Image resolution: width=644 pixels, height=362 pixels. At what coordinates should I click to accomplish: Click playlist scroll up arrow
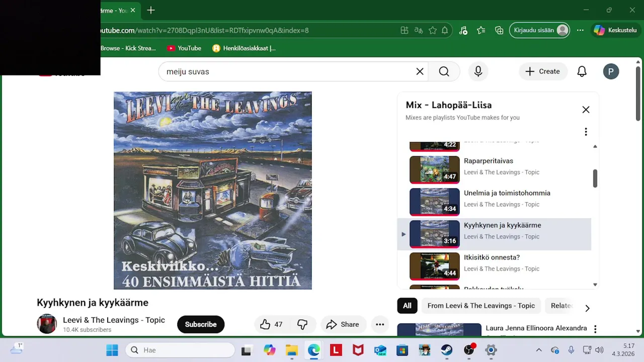click(595, 146)
